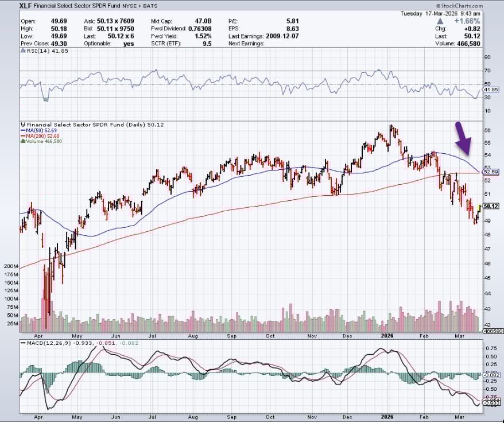The image size is (504, 423).
Task: Click the 50.12 last price tag on the axis
Action: [x=491, y=206]
